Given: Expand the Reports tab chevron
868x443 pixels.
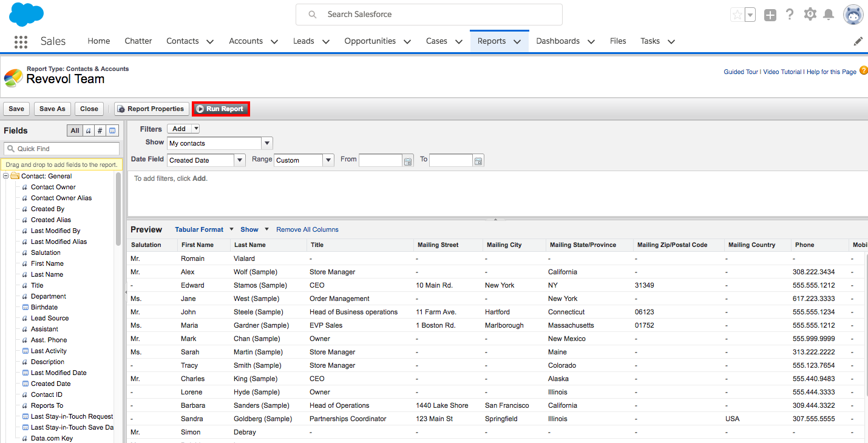Looking at the screenshot, I should pyautogui.click(x=517, y=42).
